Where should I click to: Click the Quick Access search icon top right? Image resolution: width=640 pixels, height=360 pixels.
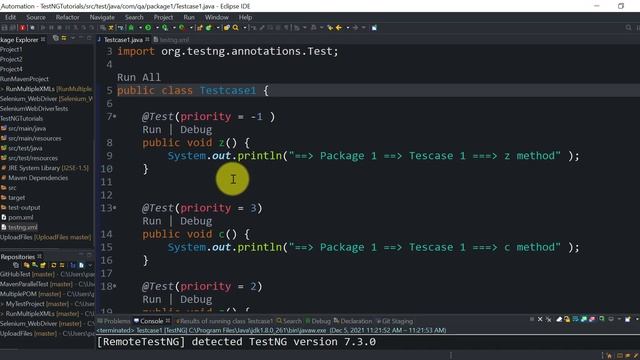(x=629, y=28)
